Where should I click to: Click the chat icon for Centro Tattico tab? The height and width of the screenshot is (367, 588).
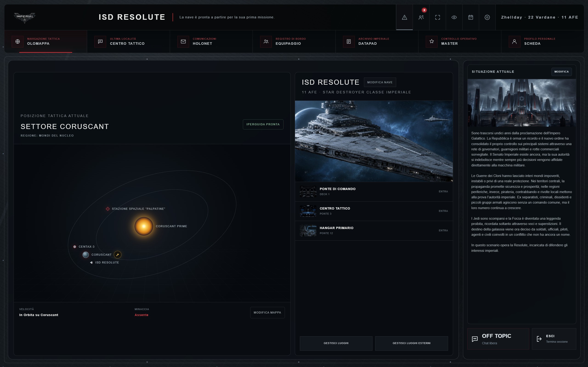point(100,42)
